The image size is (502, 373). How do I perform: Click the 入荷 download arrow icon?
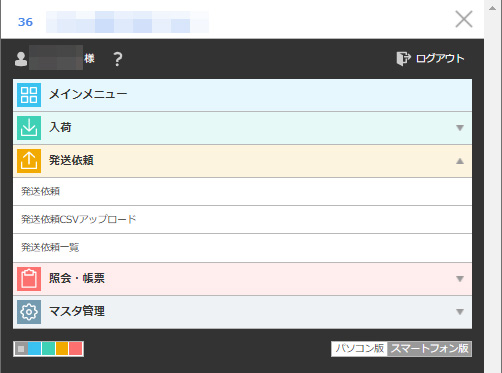29,128
